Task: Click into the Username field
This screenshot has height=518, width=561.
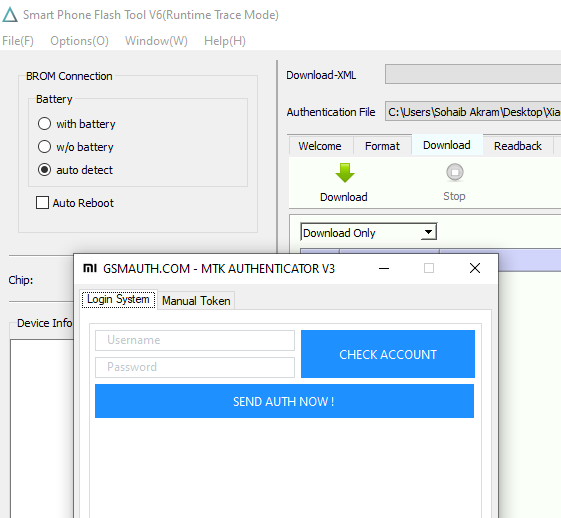Action: (x=195, y=340)
